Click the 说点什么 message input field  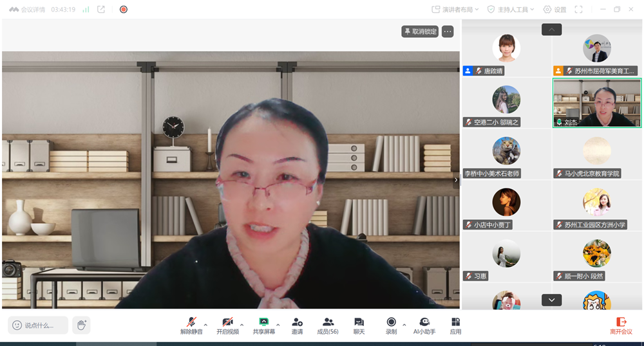pyautogui.click(x=38, y=325)
